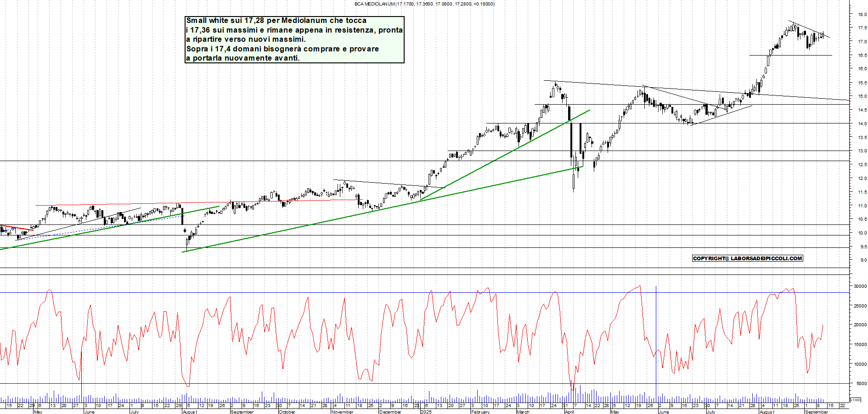Click the 16.0 price axis label
The width and height of the screenshot is (868, 414).
click(862, 69)
